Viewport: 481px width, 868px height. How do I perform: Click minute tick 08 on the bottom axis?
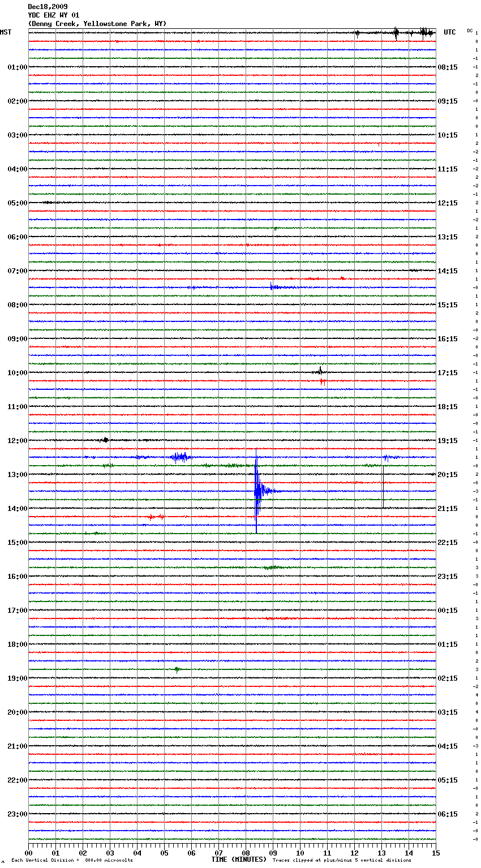(x=246, y=853)
